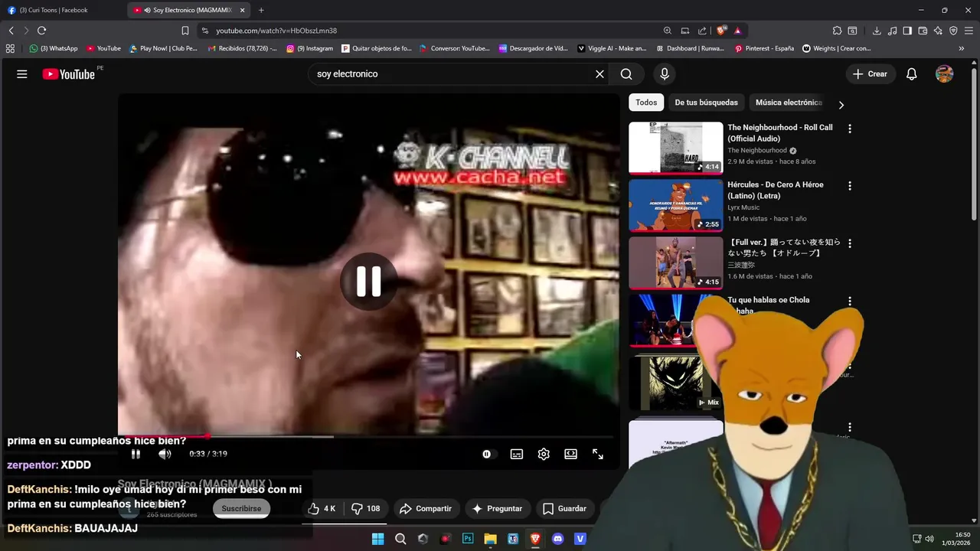Open Brave Shields lion icon
The width and height of the screenshot is (980, 551).
[x=721, y=31]
